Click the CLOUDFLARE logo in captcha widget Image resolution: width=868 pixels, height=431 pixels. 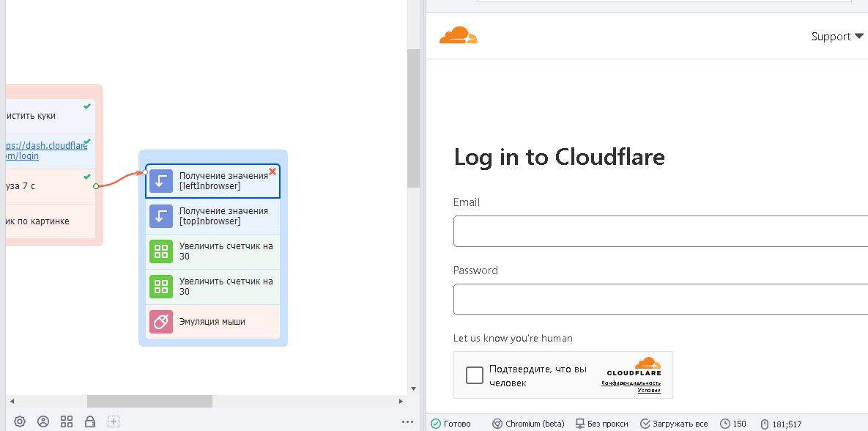click(x=634, y=367)
